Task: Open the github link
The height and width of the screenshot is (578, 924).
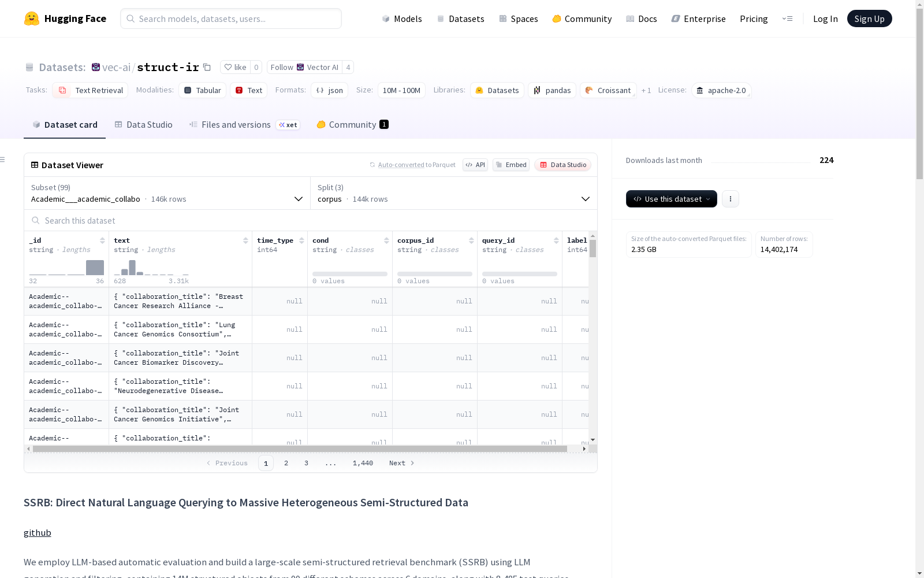Action: [38, 532]
